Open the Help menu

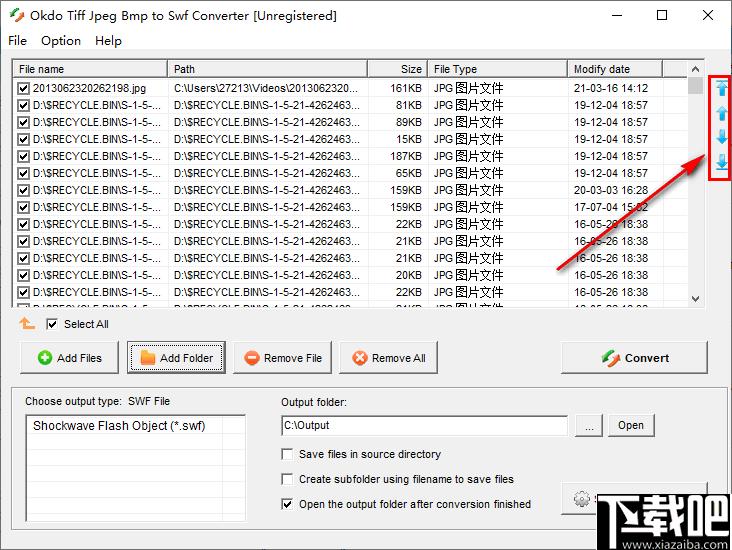[x=108, y=41]
